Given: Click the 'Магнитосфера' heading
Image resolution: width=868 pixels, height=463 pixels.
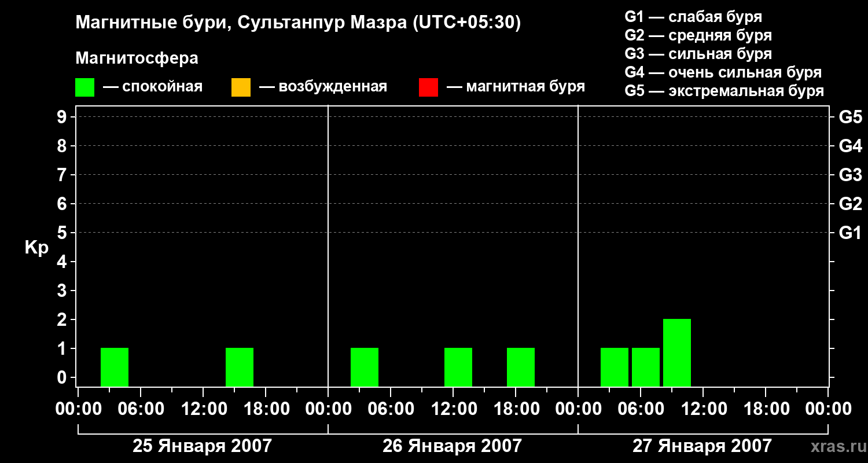Looking at the screenshot, I should (x=137, y=58).
